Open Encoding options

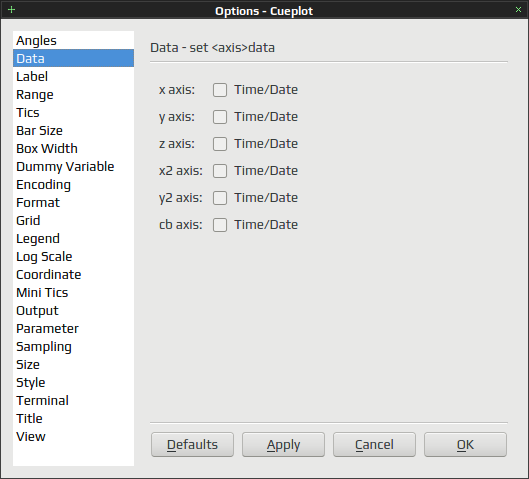[73, 185]
